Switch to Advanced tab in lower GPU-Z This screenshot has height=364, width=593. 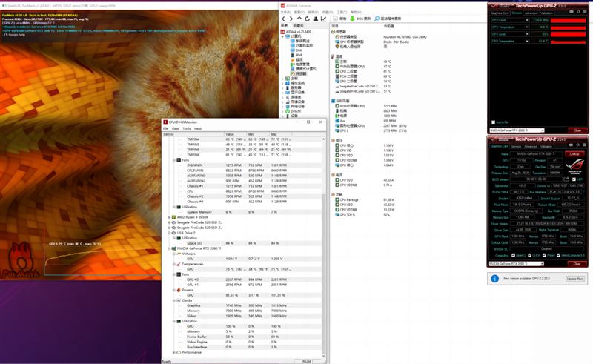tap(531, 146)
